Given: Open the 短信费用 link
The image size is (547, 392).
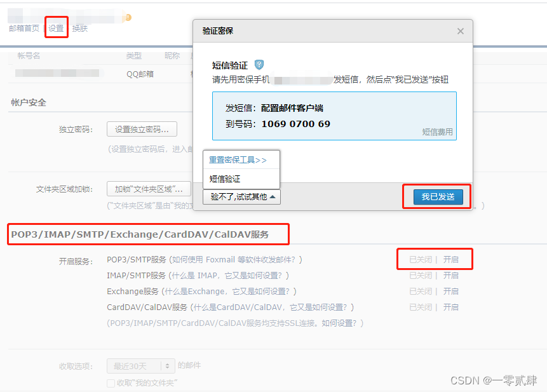Looking at the screenshot, I should (437, 132).
